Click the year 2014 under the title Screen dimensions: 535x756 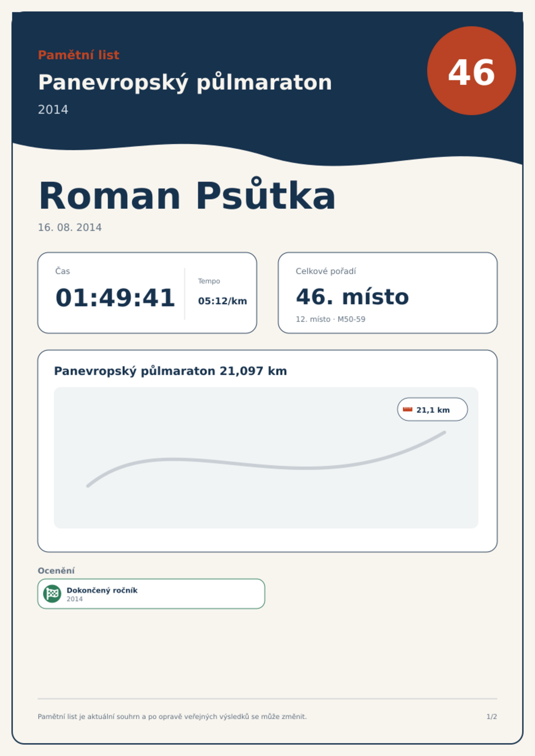coord(53,110)
